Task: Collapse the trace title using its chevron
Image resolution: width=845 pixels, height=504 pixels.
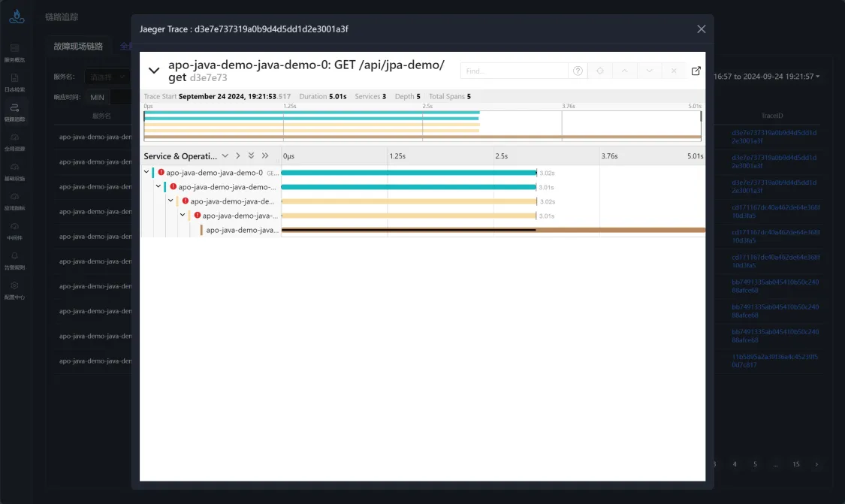Action: tap(153, 70)
